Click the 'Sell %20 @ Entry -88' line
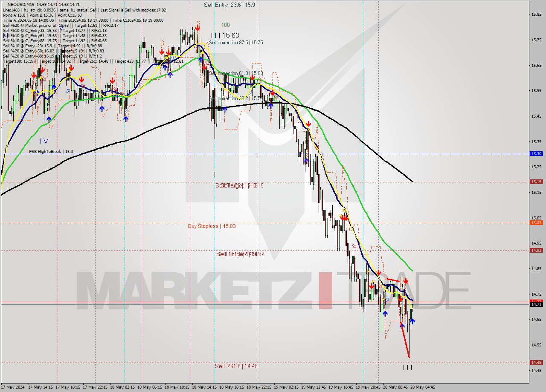This screenshot has width=546, height=392. 52,56
